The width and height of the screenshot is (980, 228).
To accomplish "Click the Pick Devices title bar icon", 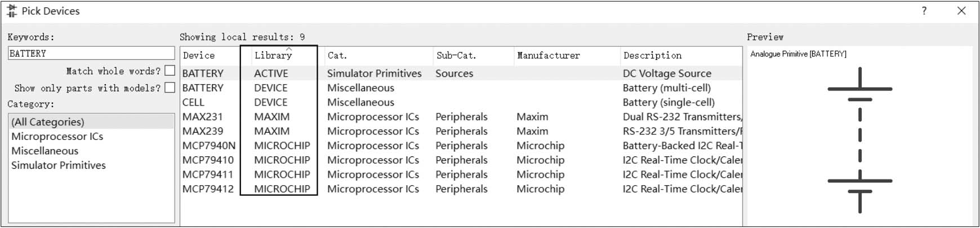I will tap(11, 11).
